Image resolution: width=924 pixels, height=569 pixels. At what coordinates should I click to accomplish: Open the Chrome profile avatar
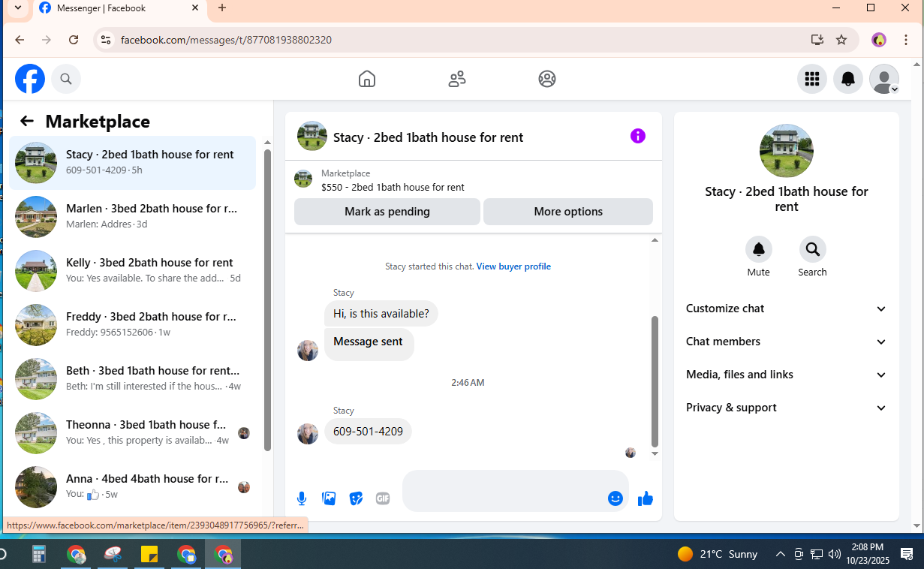tap(879, 40)
